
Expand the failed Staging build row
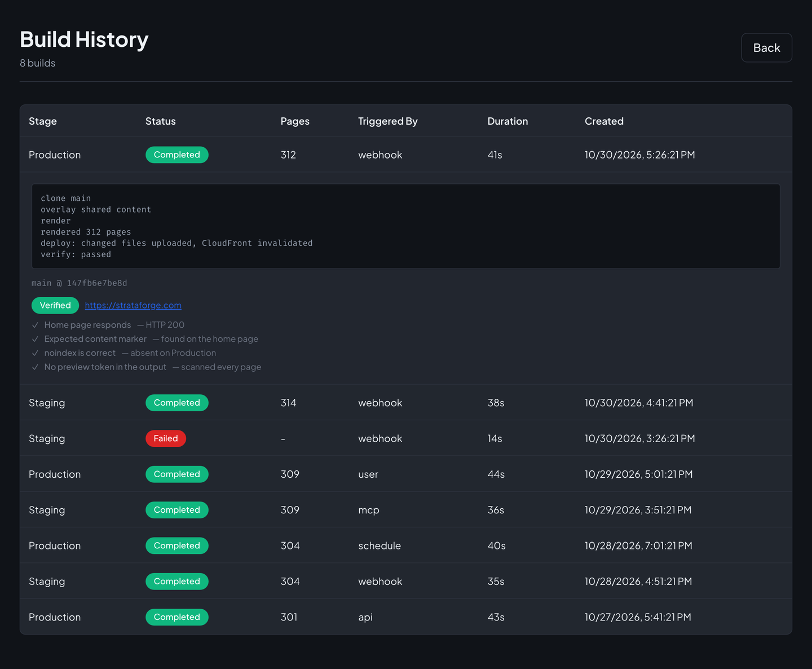[x=406, y=438]
